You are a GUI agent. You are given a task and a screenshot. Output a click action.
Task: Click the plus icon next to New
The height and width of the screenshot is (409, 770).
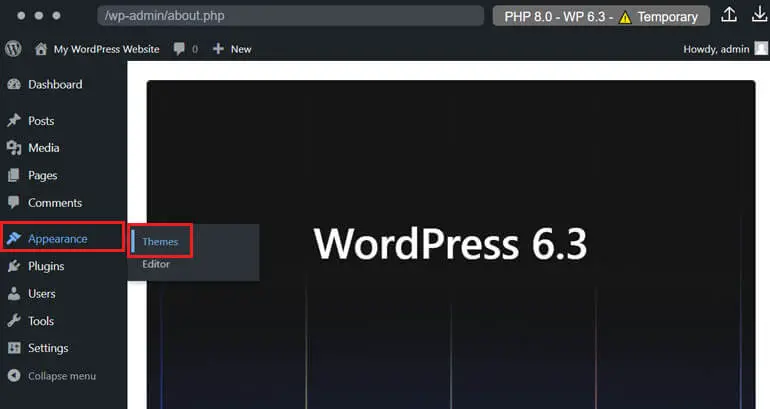coord(218,49)
